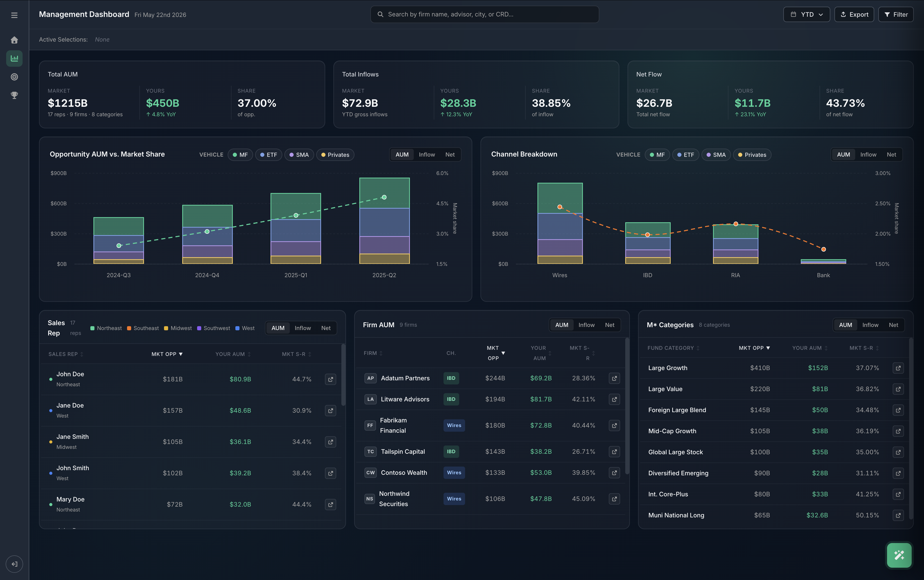Open John Doe's external link icon
This screenshot has height=580, width=924.
(330, 379)
